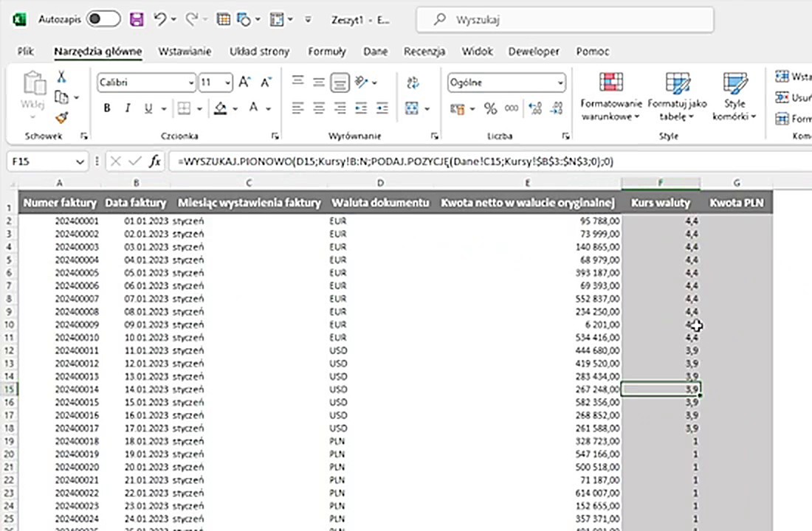Click the Cut scissors icon

61,77
